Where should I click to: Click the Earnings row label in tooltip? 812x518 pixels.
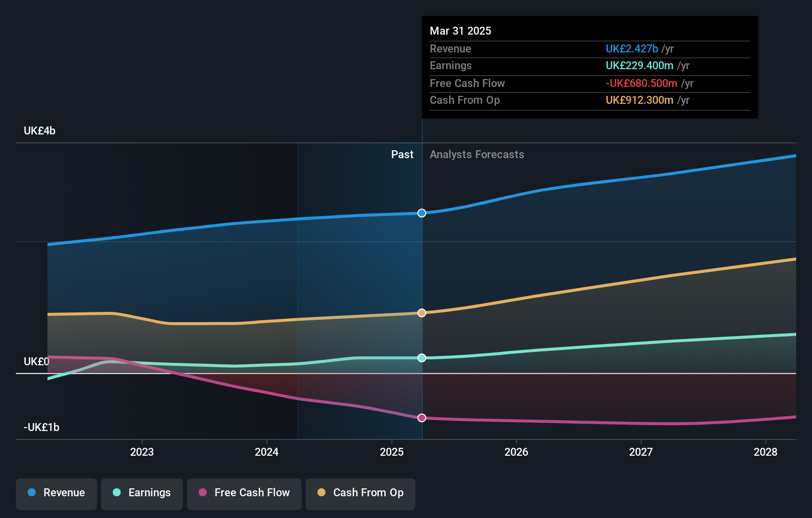click(451, 66)
